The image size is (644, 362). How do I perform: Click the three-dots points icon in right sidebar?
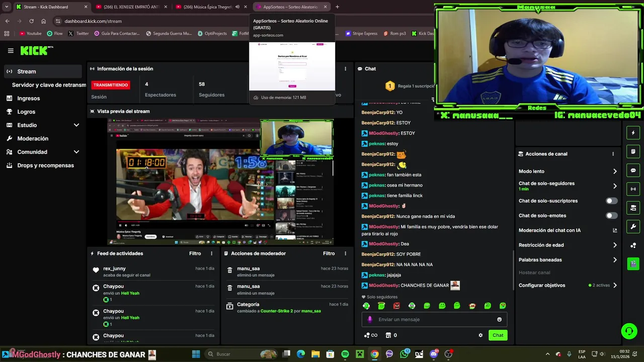click(633, 245)
